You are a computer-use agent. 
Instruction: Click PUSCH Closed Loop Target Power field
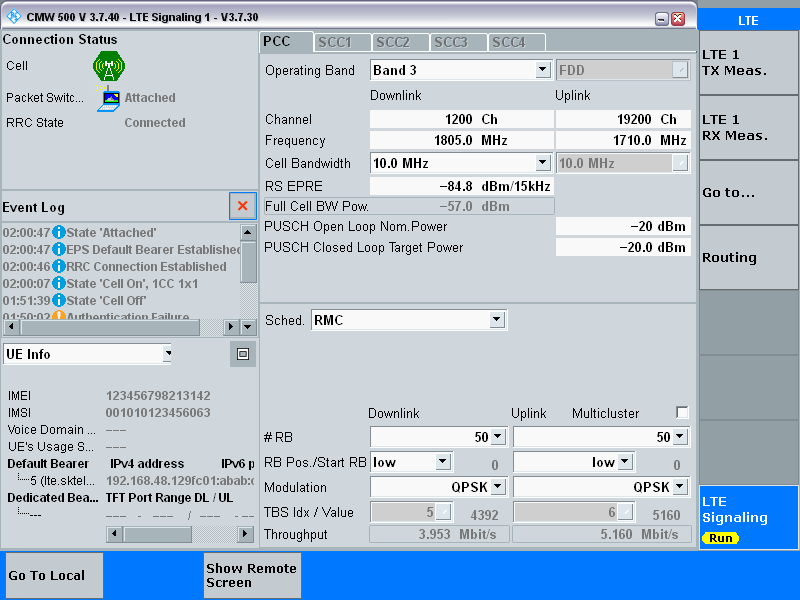pos(623,247)
